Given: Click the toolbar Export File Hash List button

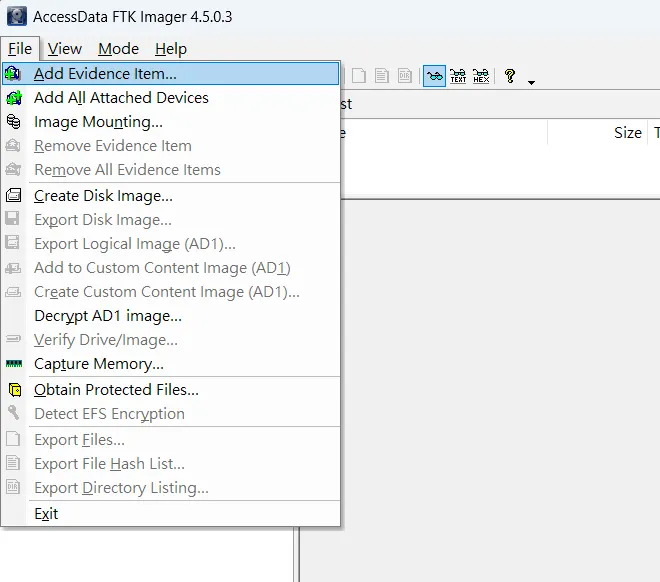Looking at the screenshot, I should tap(382, 76).
